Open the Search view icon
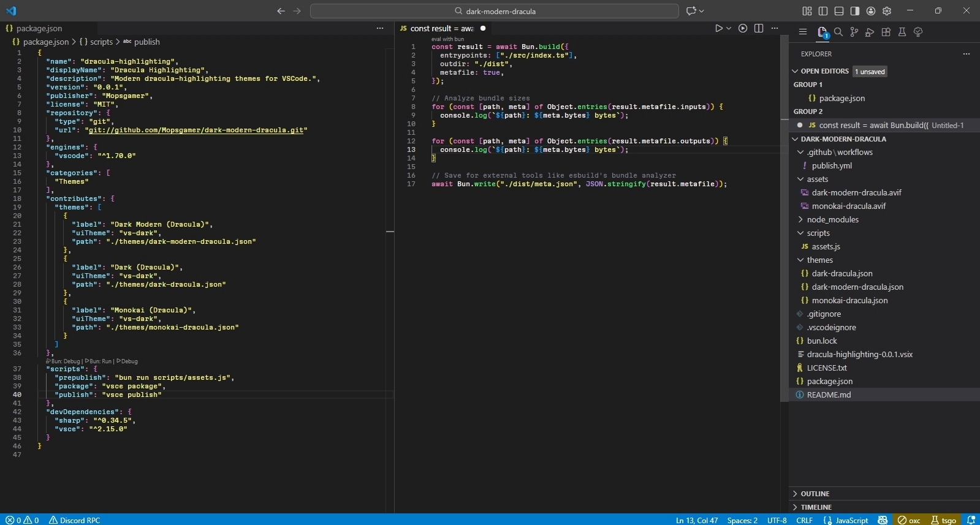The height and width of the screenshot is (525, 980). [x=838, y=32]
